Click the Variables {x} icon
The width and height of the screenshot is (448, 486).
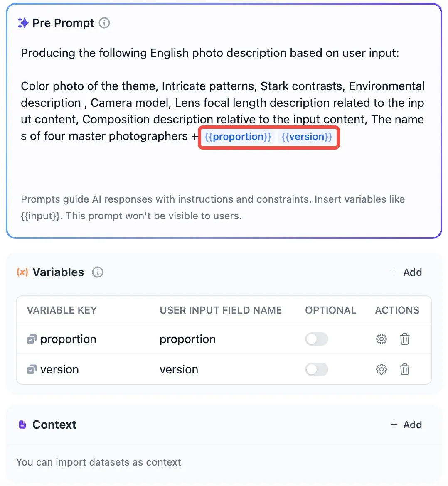click(22, 272)
